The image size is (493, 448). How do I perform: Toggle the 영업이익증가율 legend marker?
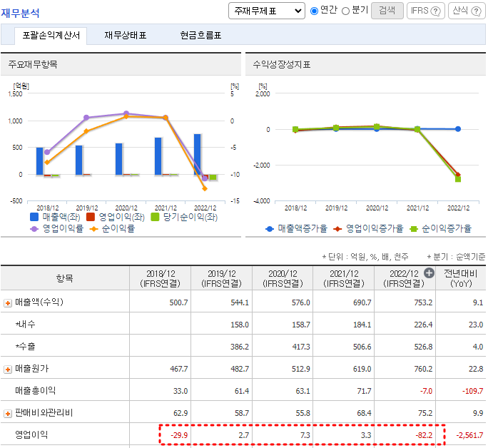pos(337,229)
